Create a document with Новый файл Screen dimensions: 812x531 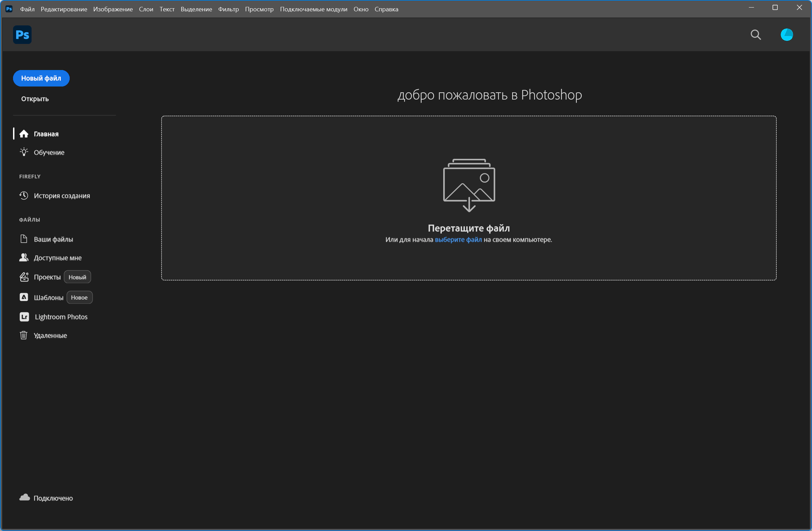[x=41, y=78]
